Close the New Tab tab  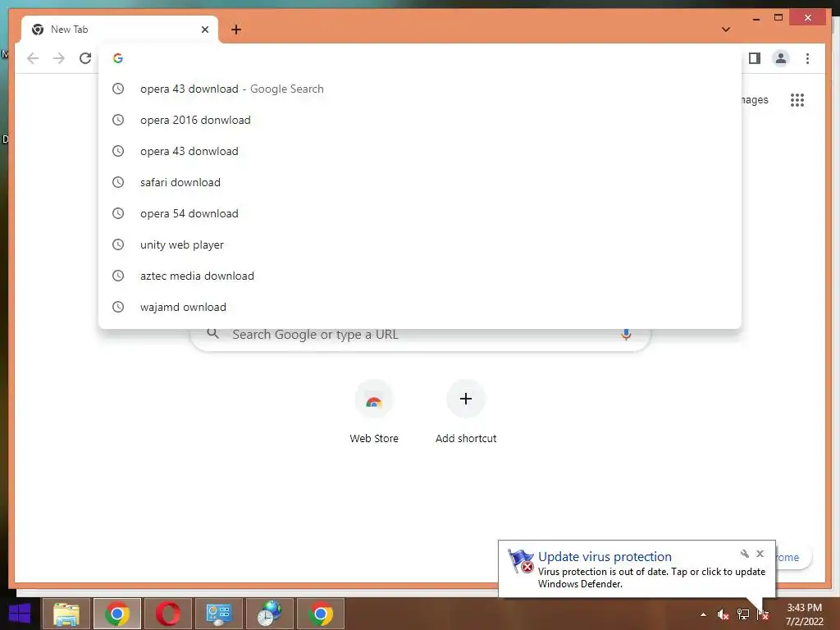pos(204,30)
